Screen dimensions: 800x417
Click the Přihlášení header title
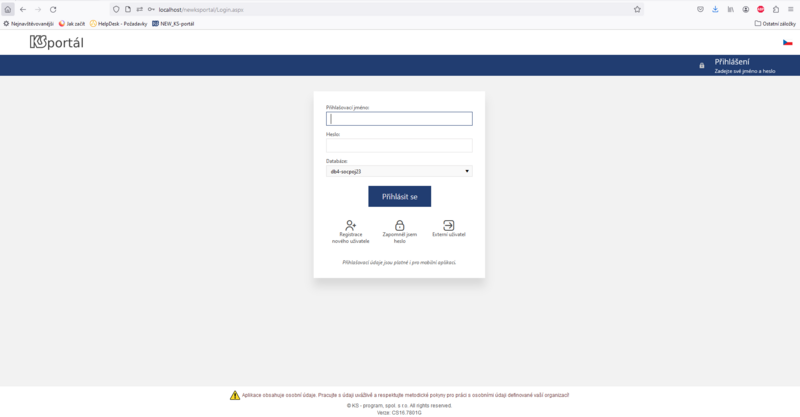pyautogui.click(x=732, y=62)
